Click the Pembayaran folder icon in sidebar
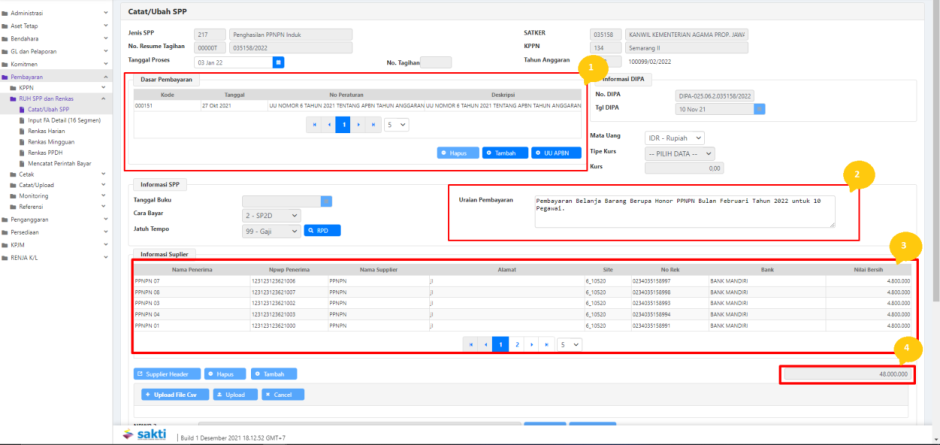 (6, 77)
